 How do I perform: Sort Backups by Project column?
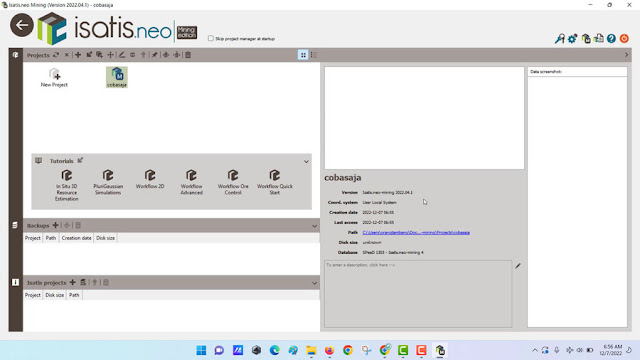click(x=33, y=238)
